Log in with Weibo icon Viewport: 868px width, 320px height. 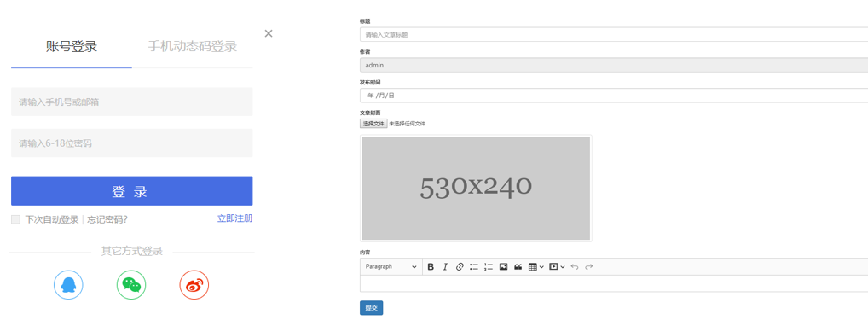pos(194,286)
